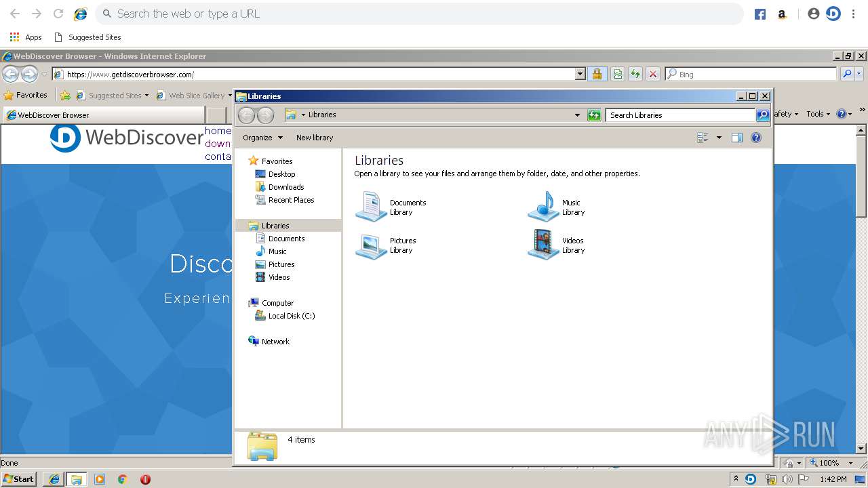
Task: Open the three-dot menu in top bar
Action: [x=854, y=14]
